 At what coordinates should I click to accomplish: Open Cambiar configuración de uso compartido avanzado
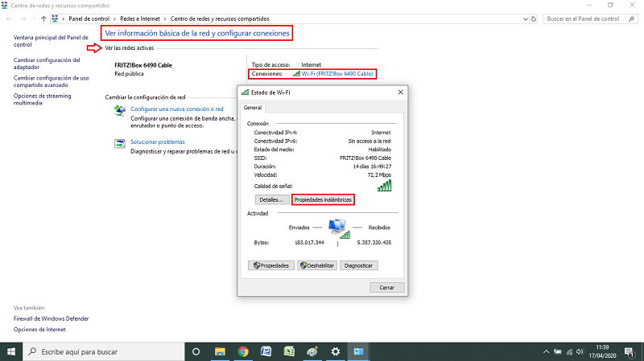51,81
